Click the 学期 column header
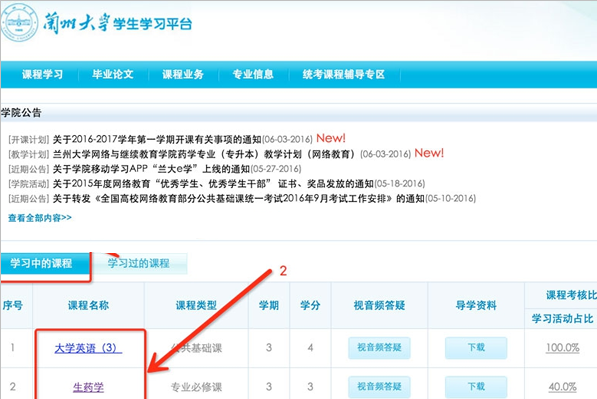 pos(269,305)
